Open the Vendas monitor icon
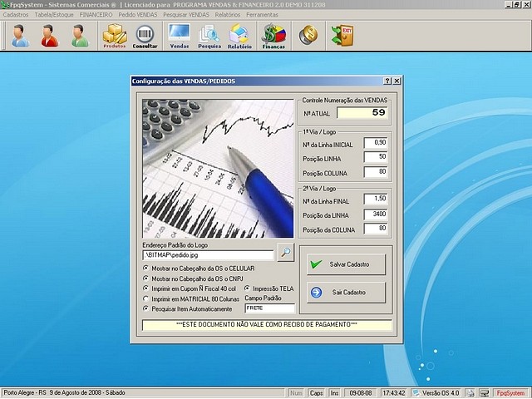532x399 pixels. [x=179, y=36]
